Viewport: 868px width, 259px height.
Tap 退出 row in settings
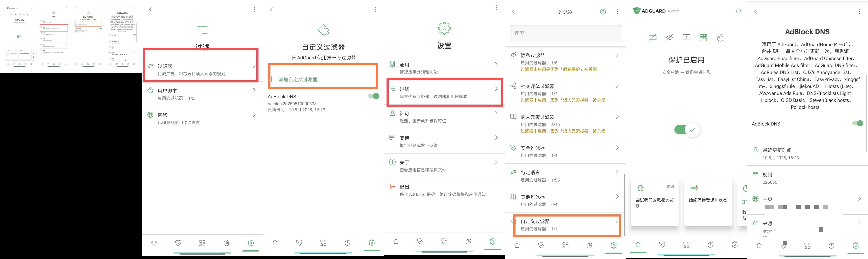444,190
